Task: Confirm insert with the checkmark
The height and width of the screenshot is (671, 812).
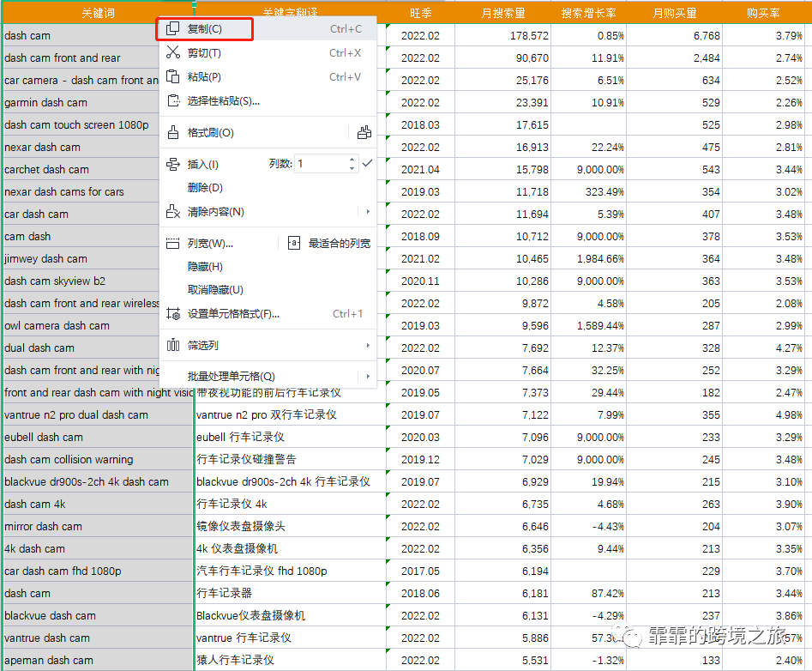Action: [367, 163]
